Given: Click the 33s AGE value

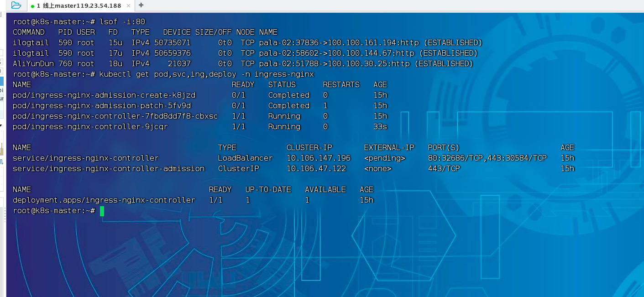Looking at the screenshot, I should pos(376,126).
